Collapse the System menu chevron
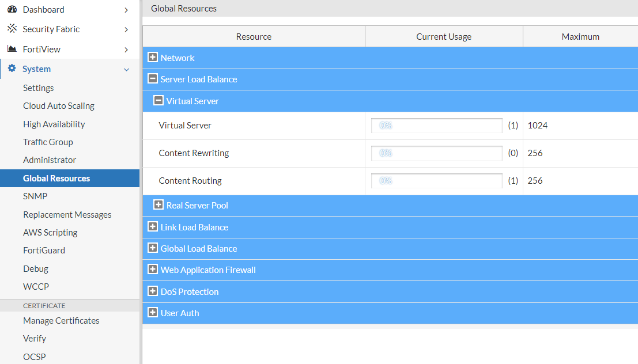The image size is (638, 364). coord(126,69)
